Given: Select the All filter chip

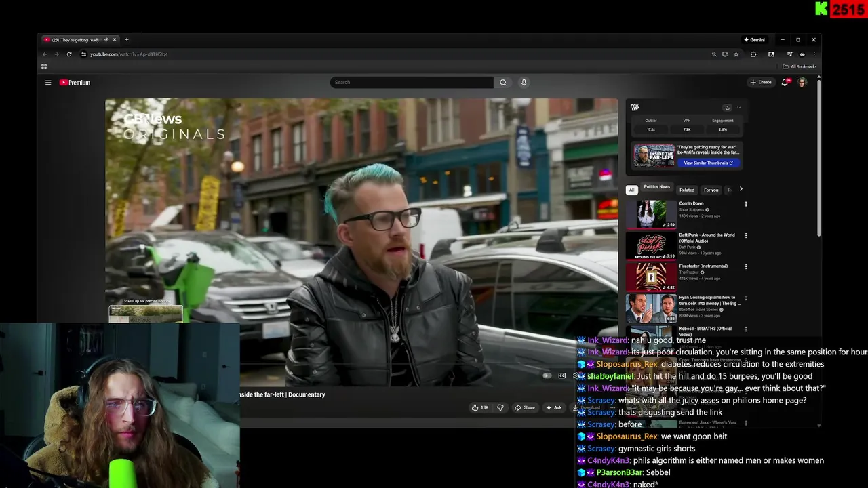Looking at the screenshot, I should (x=631, y=190).
